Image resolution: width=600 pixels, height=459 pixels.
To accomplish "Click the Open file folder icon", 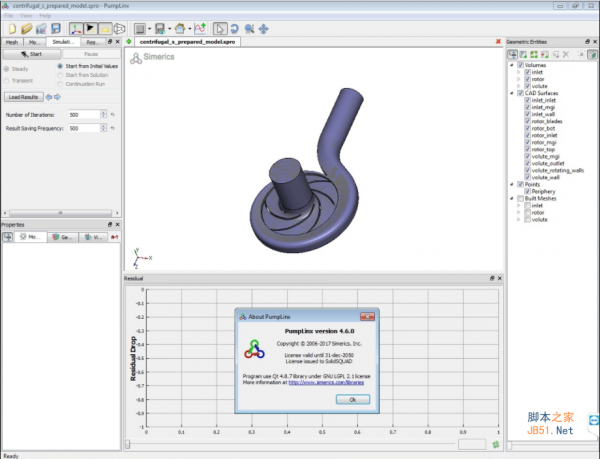I will tap(25, 28).
